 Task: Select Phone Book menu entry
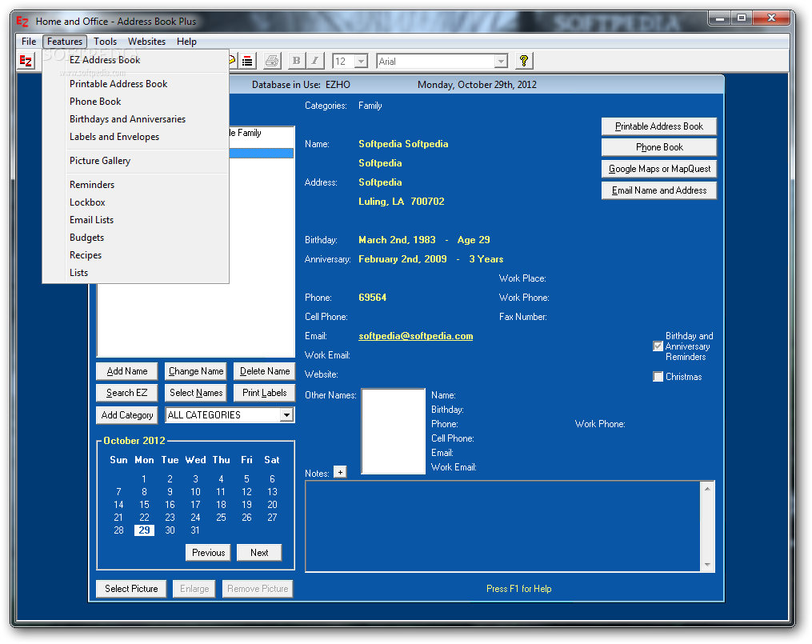point(136,102)
